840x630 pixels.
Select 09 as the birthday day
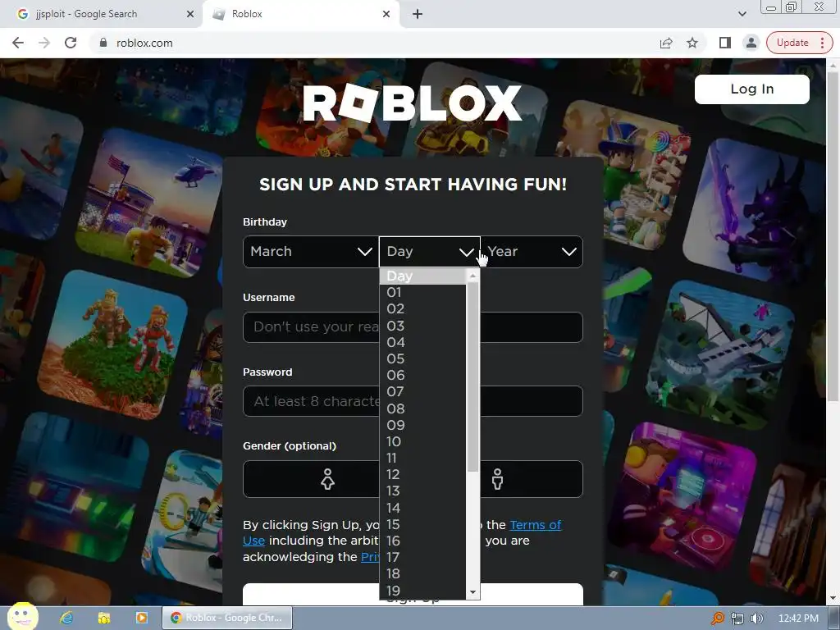pyautogui.click(x=422, y=426)
